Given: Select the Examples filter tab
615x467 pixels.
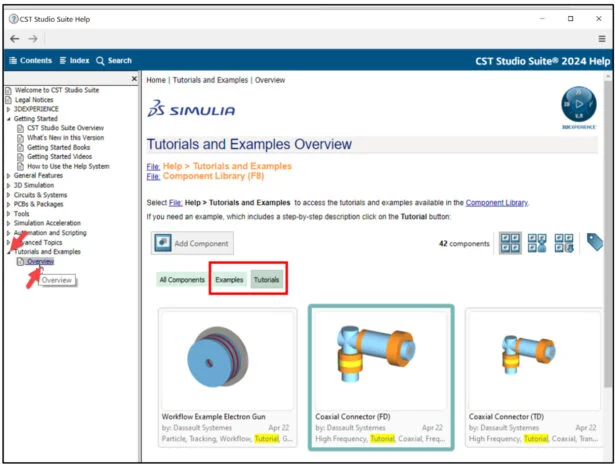Looking at the screenshot, I should tap(229, 280).
